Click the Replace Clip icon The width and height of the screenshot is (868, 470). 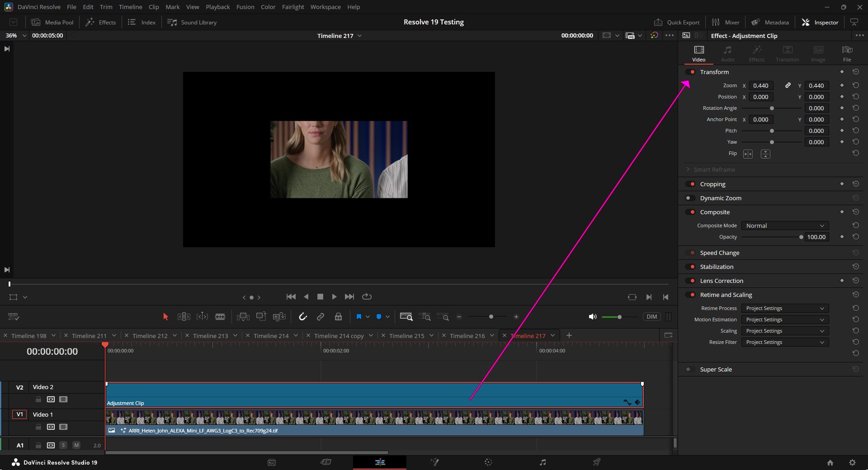coord(279,317)
